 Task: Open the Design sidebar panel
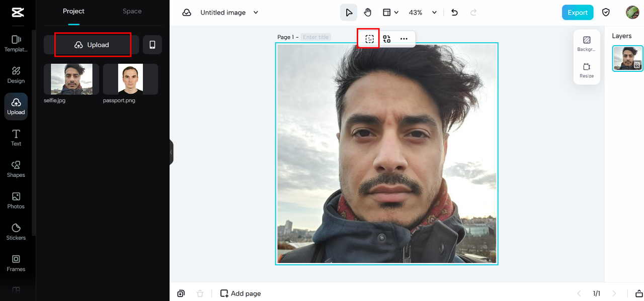click(16, 75)
